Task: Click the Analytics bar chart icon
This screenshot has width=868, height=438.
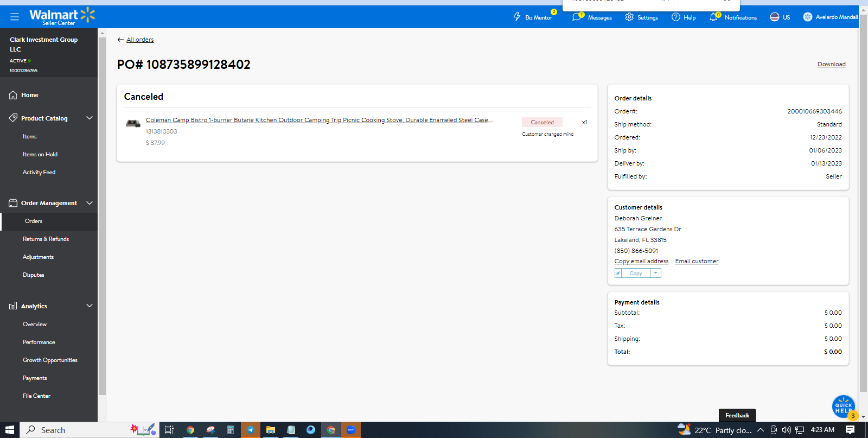Action: [13, 306]
